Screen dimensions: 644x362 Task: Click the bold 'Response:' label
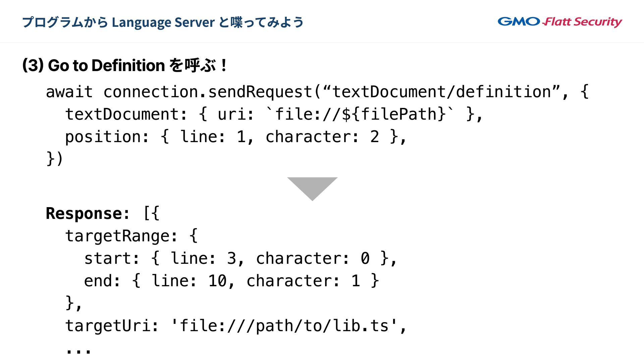(88, 214)
